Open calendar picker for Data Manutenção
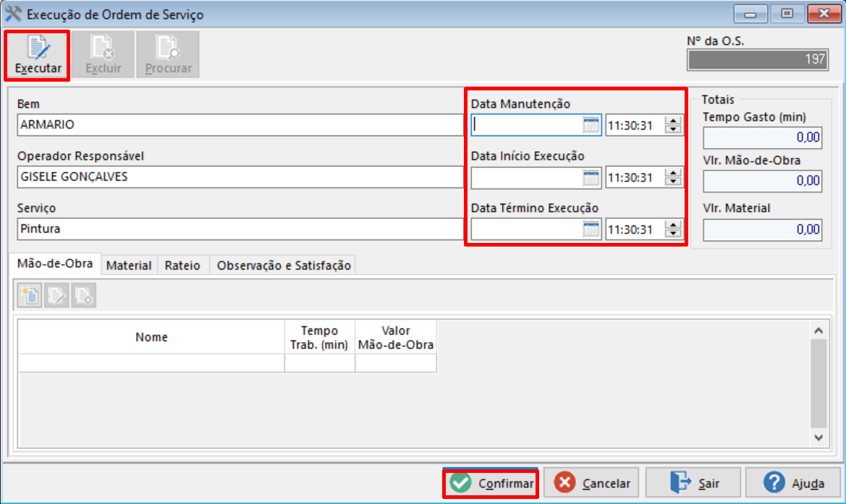The image size is (846, 504). click(591, 125)
